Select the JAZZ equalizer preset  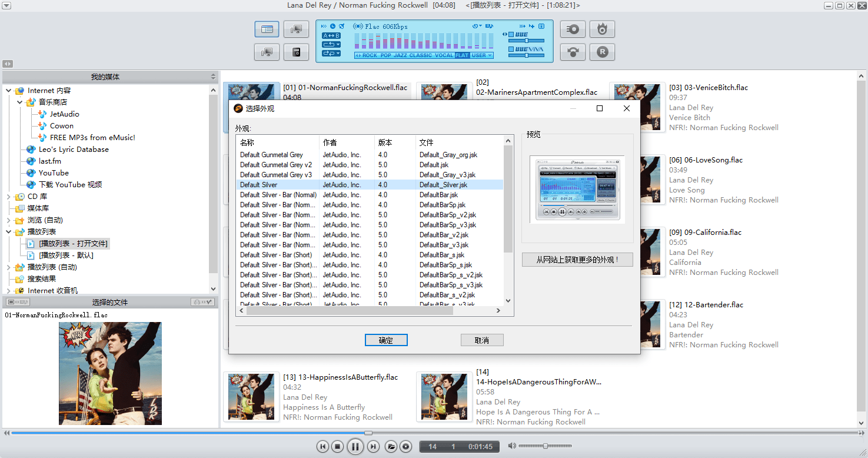400,55
